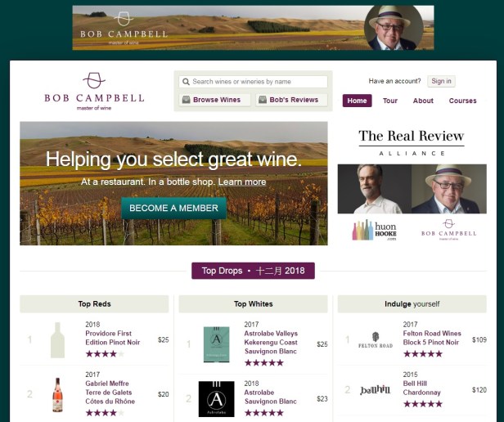504x422 pixels.
Task: Open the Bell Hill winery logo
Action: pos(375,390)
